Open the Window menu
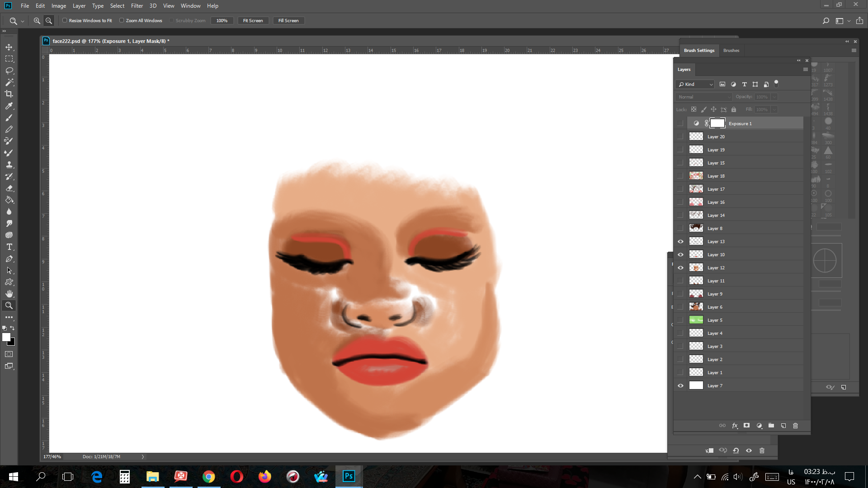The width and height of the screenshot is (868, 488). (190, 6)
